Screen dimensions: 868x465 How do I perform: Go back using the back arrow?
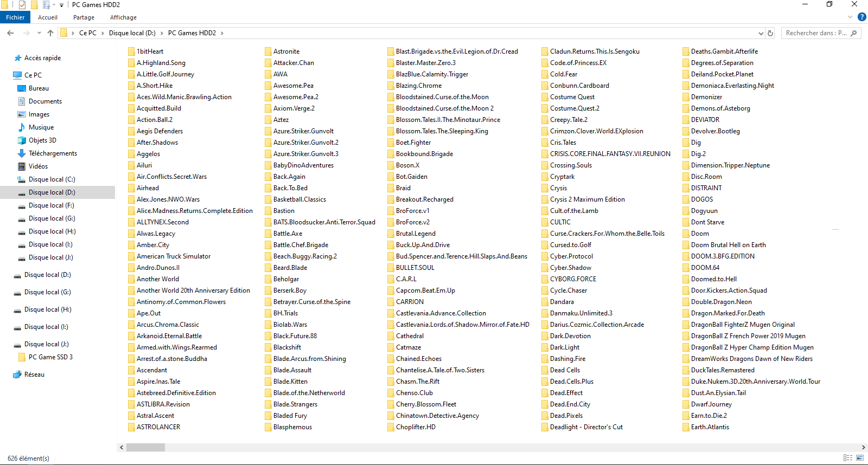(x=10, y=33)
